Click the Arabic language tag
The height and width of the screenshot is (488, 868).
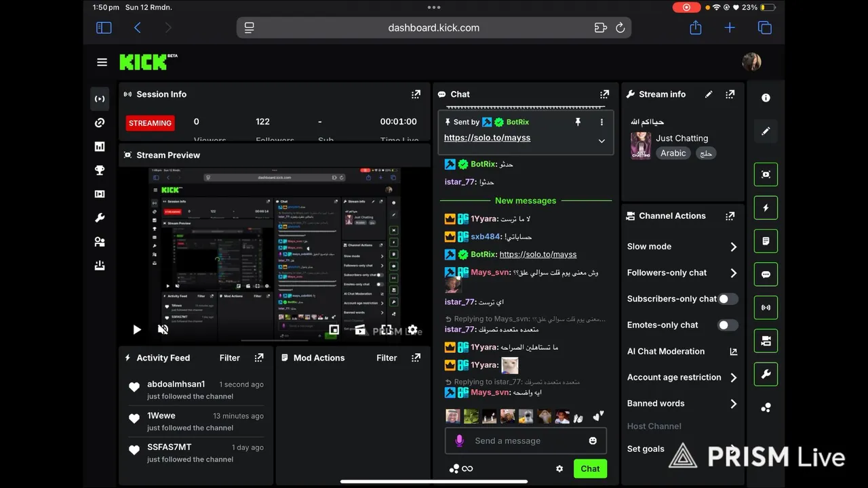pyautogui.click(x=673, y=153)
